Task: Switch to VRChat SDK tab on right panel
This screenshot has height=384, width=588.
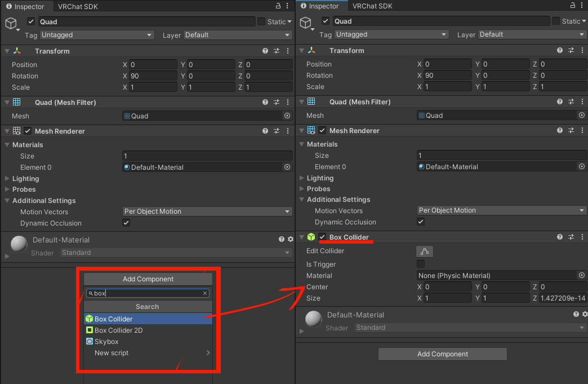Action: [371, 6]
